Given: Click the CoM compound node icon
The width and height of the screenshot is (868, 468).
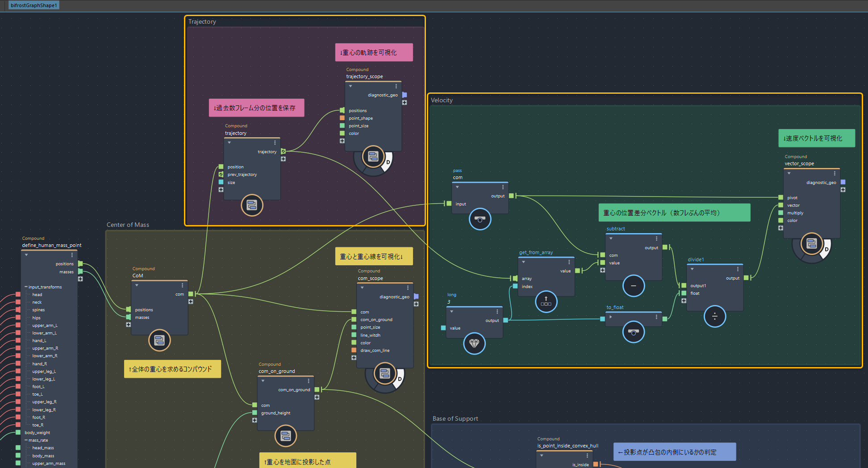Looking at the screenshot, I should (159, 341).
